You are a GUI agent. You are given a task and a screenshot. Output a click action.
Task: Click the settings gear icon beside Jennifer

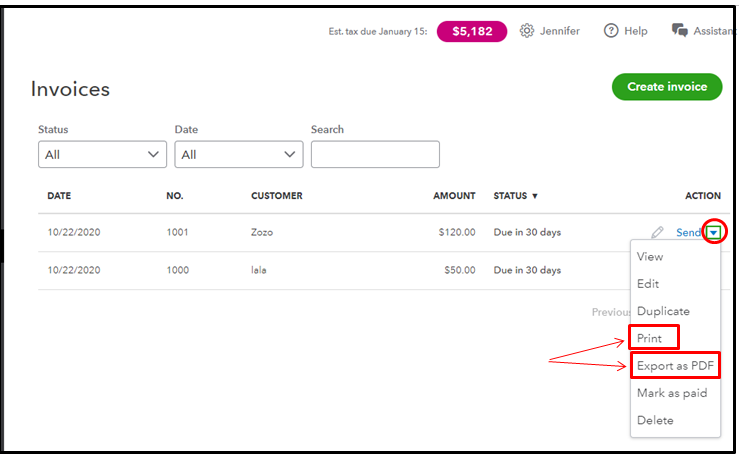[526, 31]
